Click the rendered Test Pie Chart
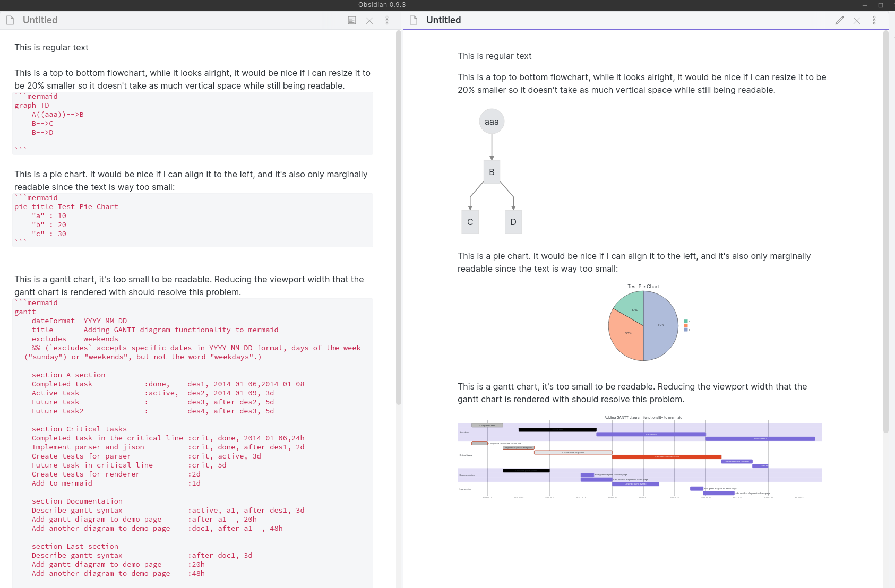This screenshot has height=588, width=895. [x=642, y=325]
